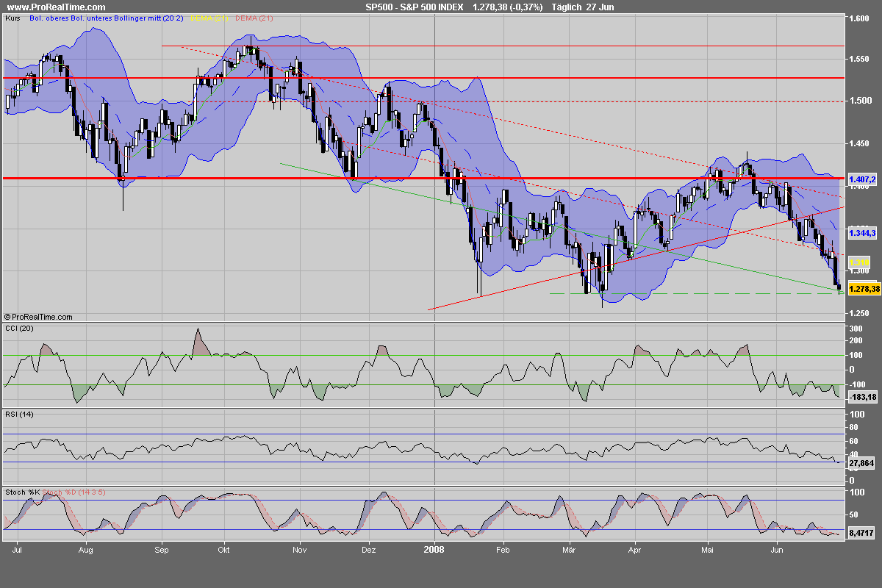Click the 300 level on CCI axis
The height and width of the screenshot is (588, 882).
[855, 329]
